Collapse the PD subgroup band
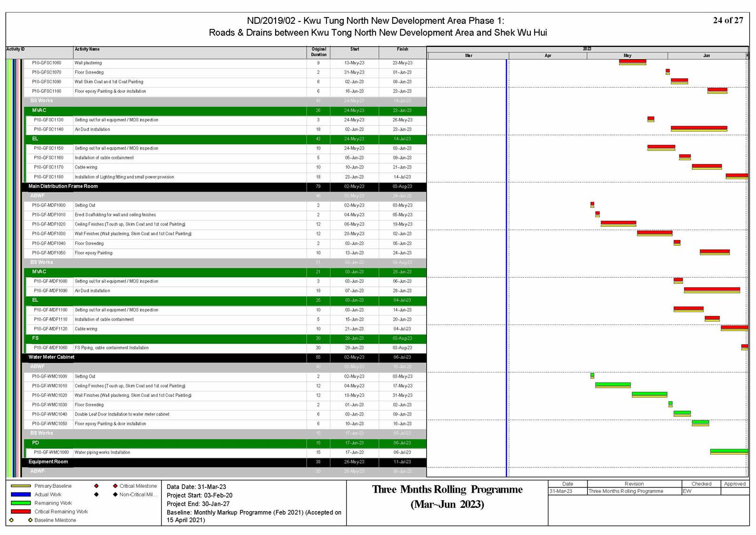 pyautogui.click(x=36, y=443)
